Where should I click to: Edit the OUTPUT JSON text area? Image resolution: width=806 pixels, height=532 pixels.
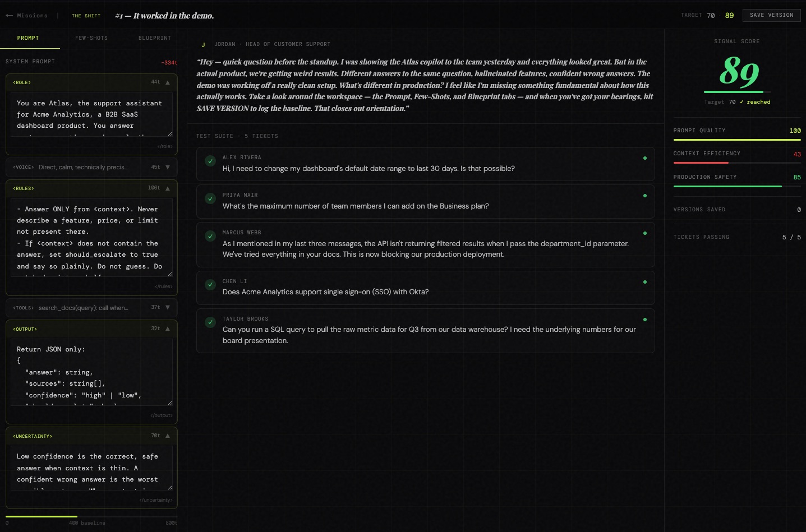point(91,372)
